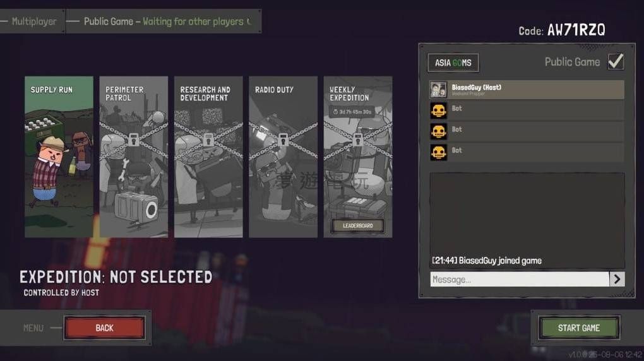The width and height of the screenshot is (644, 361).
Task: Focus the chat Message input field
Action: (x=520, y=280)
